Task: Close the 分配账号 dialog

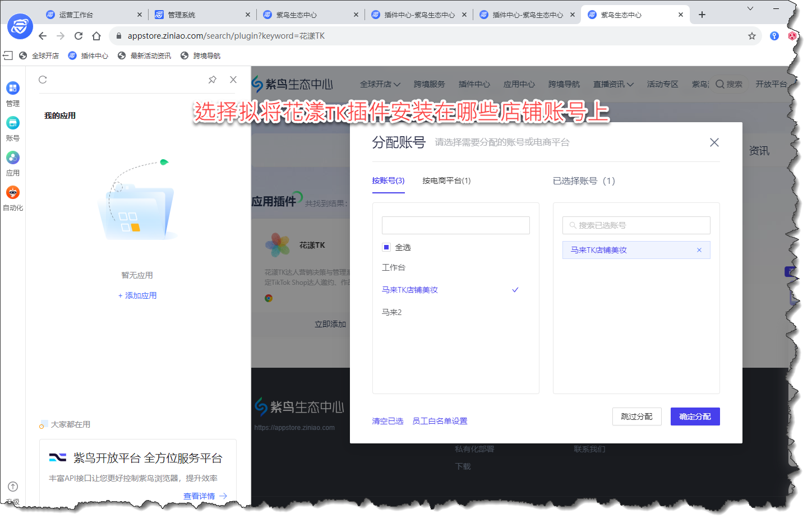Action: click(714, 142)
